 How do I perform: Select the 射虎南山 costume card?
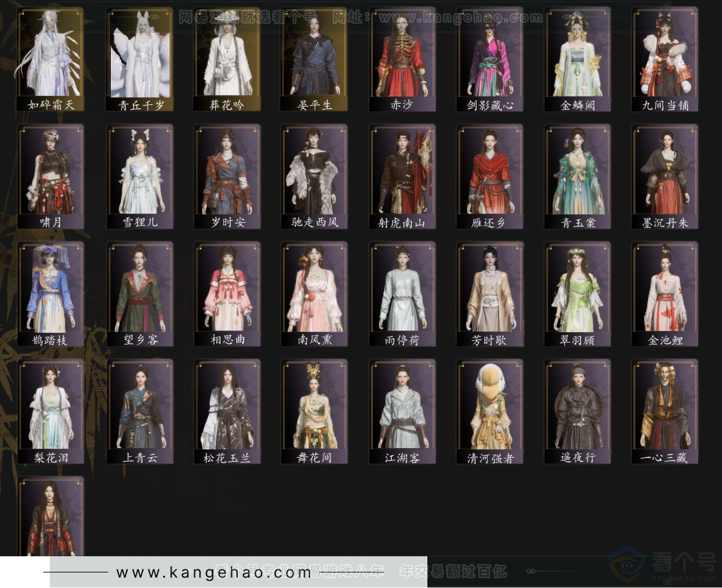[x=402, y=176]
